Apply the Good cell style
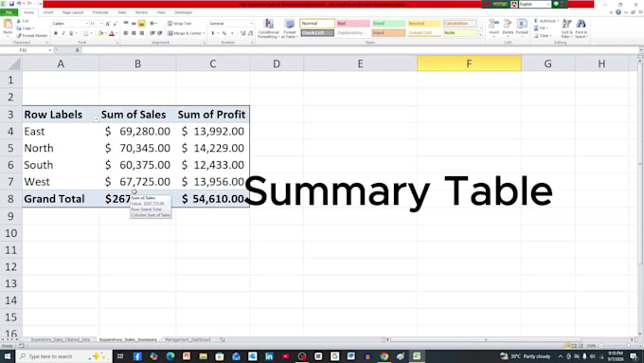The height and width of the screenshot is (363, 644). pyautogui.click(x=388, y=24)
